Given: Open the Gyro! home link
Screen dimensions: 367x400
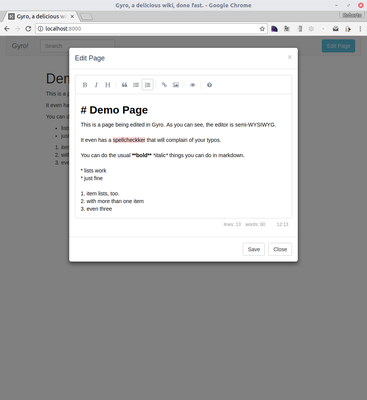Looking at the screenshot, I should click(x=20, y=46).
